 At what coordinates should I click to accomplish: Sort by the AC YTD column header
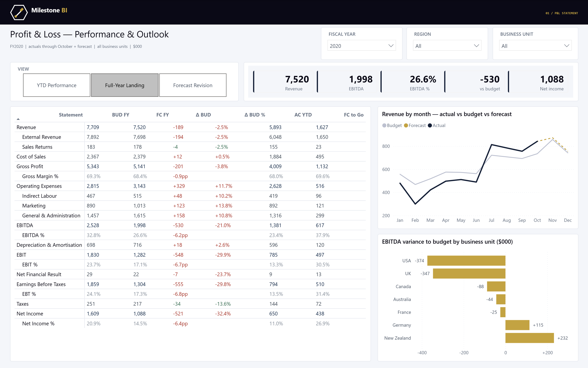[x=303, y=115]
